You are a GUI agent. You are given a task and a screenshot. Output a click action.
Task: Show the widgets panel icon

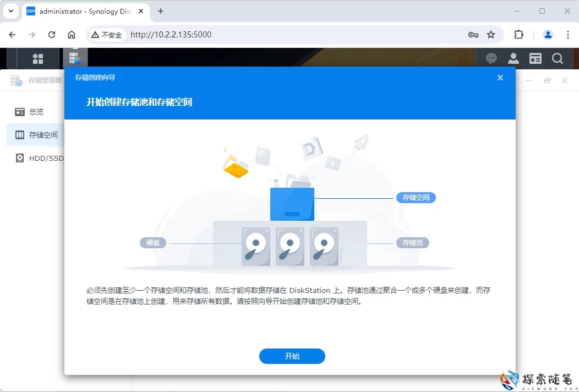point(535,58)
